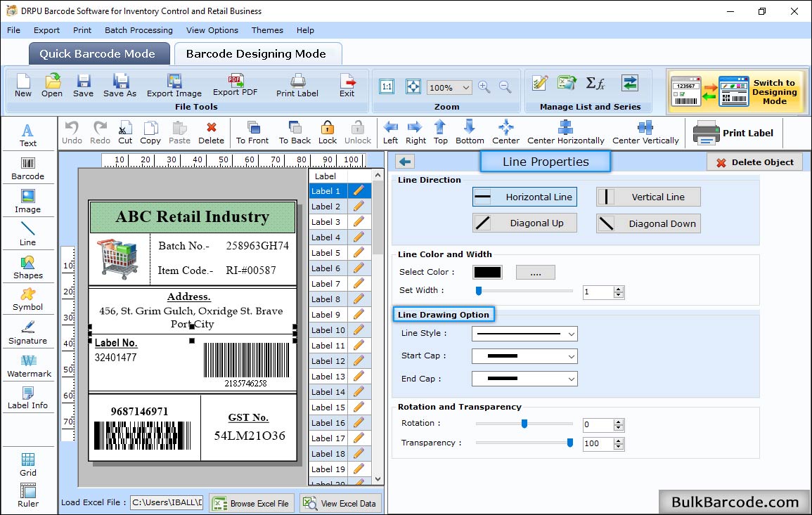Open Label Info from sidebar
Viewport: 812px width, 515px height.
tap(28, 398)
